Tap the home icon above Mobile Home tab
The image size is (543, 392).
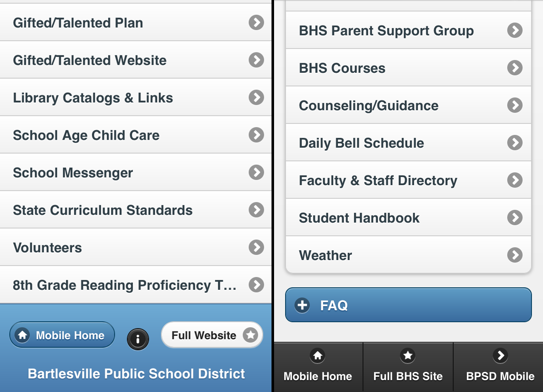[318, 355]
